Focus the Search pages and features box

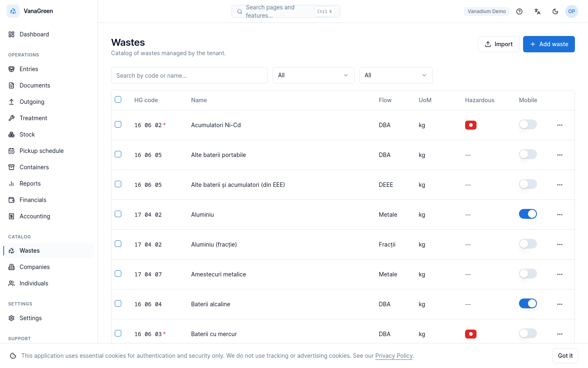[286, 11]
